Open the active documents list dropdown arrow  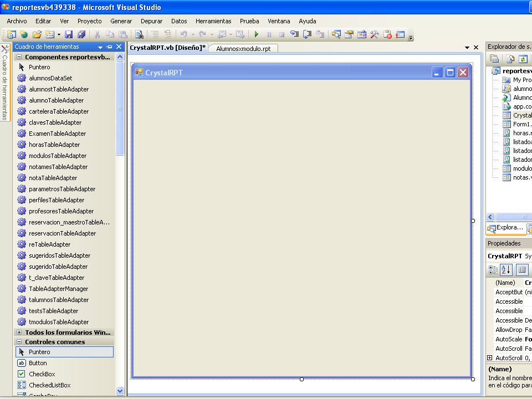(467, 48)
